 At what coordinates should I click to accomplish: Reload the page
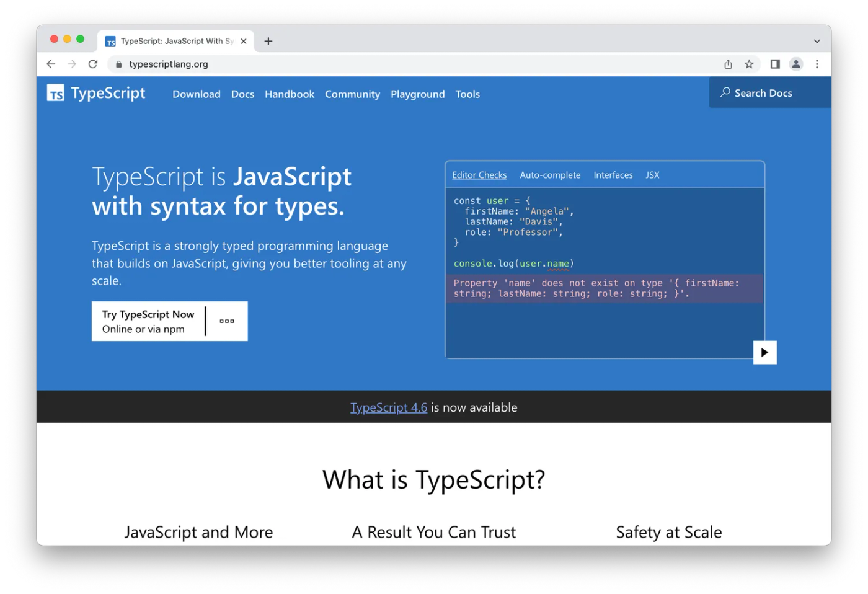tap(92, 64)
